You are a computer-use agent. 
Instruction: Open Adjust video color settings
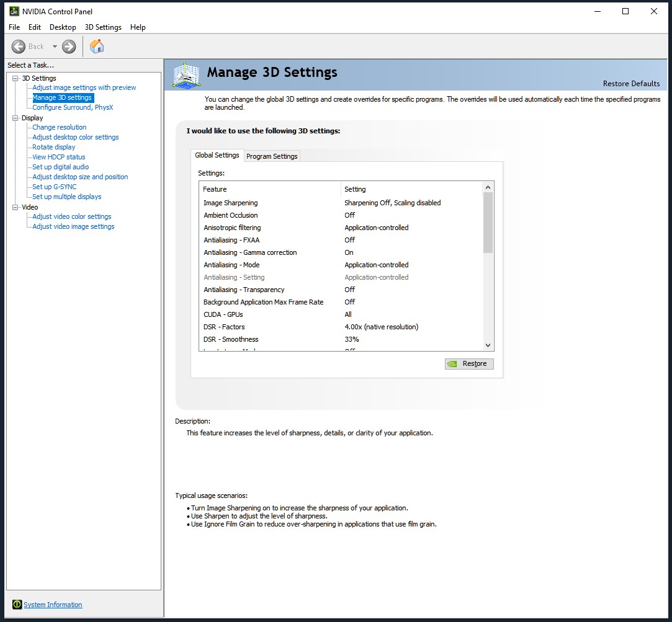pyautogui.click(x=71, y=216)
